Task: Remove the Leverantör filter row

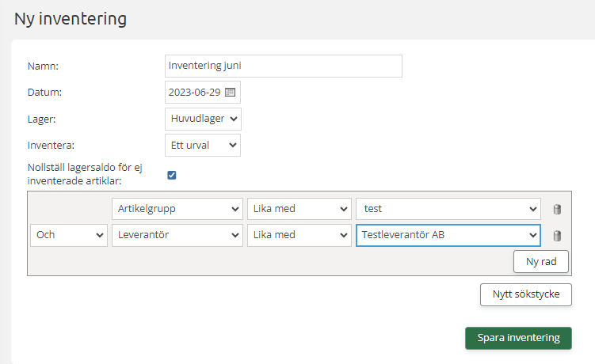Action: [557, 236]
